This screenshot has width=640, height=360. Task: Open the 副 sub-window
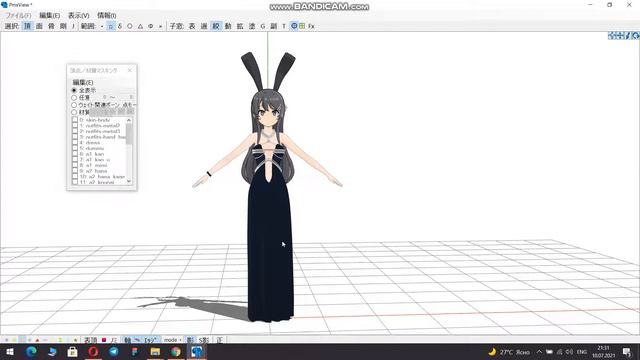[273, 26]
